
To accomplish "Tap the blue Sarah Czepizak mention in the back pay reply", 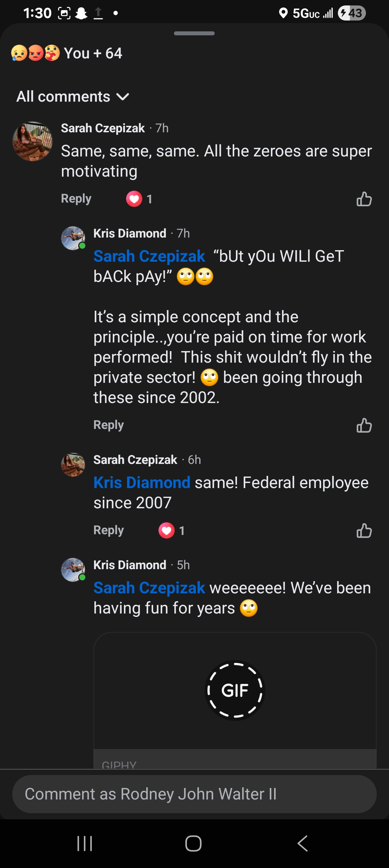I will tap(149, 256).
